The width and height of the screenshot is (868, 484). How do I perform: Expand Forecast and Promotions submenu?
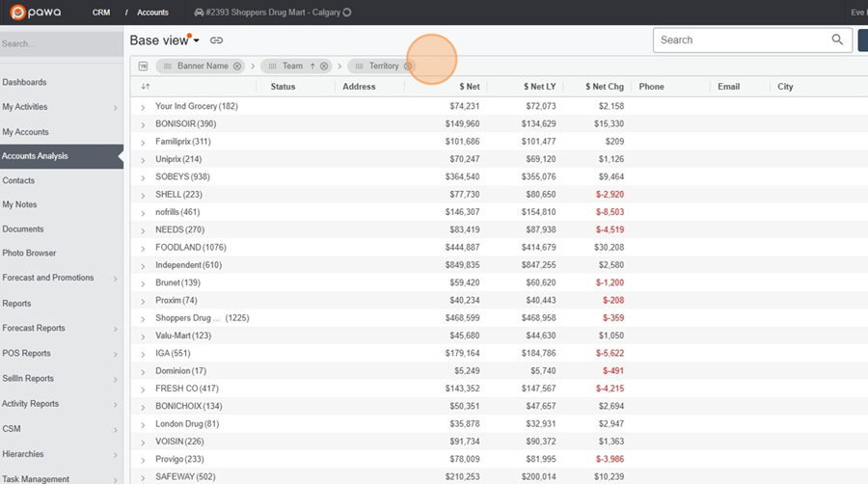[x=115, y=279]
